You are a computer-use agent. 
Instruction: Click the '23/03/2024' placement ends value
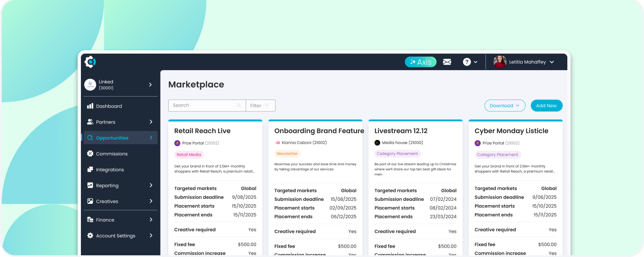pyautogui.click(x=443, y=217)
